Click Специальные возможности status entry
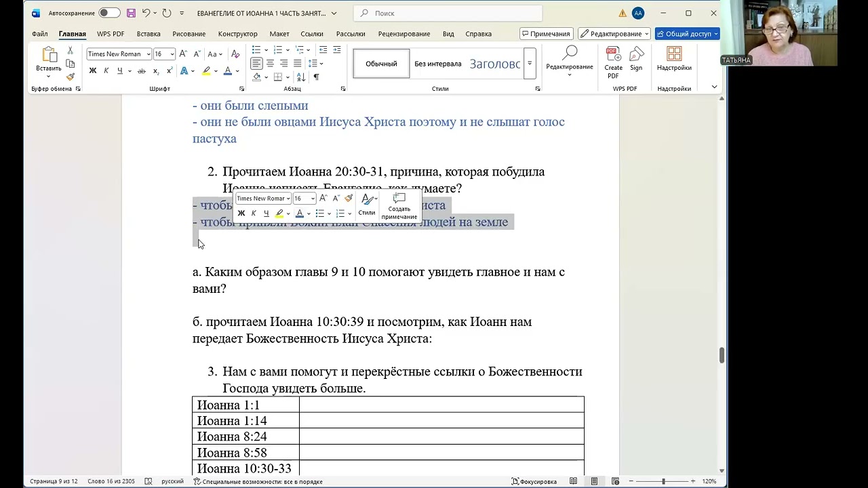Viewport: 868px width, 488px height. click(x=258, y=481)
